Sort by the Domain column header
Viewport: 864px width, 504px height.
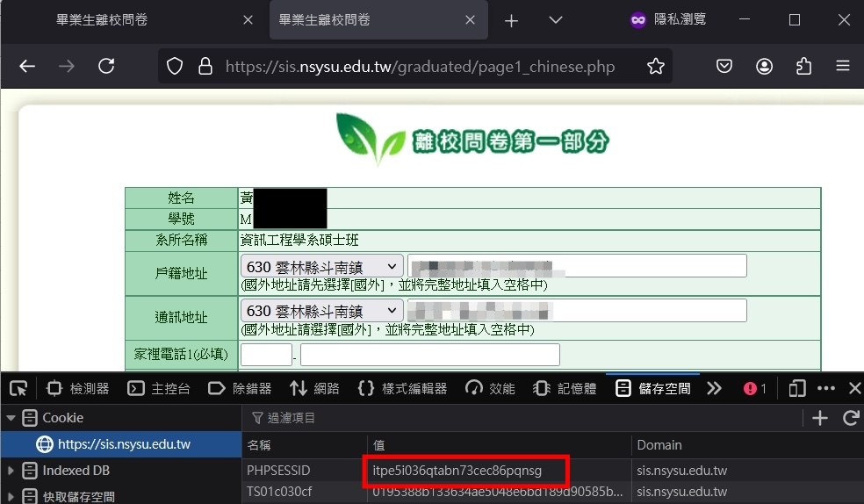[748, 445]
